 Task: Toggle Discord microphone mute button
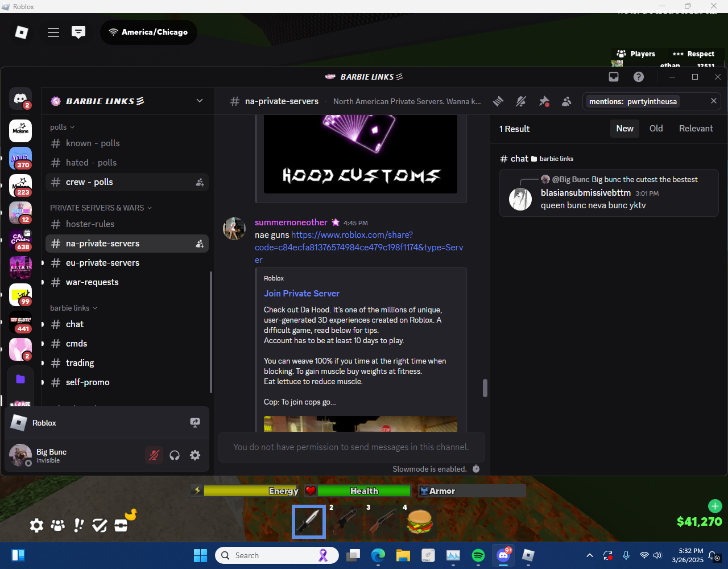click(154, 455)
